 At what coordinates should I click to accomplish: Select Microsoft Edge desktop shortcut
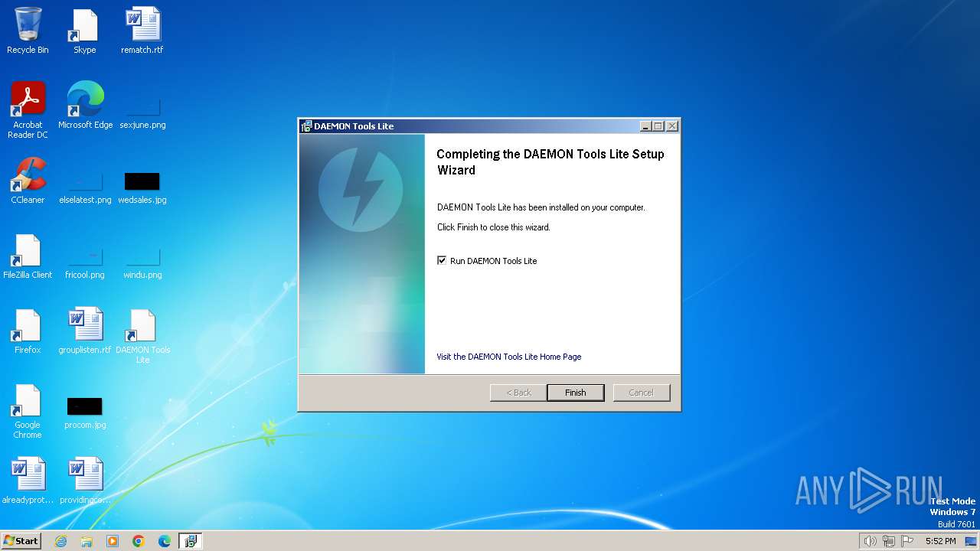(85, 106)
